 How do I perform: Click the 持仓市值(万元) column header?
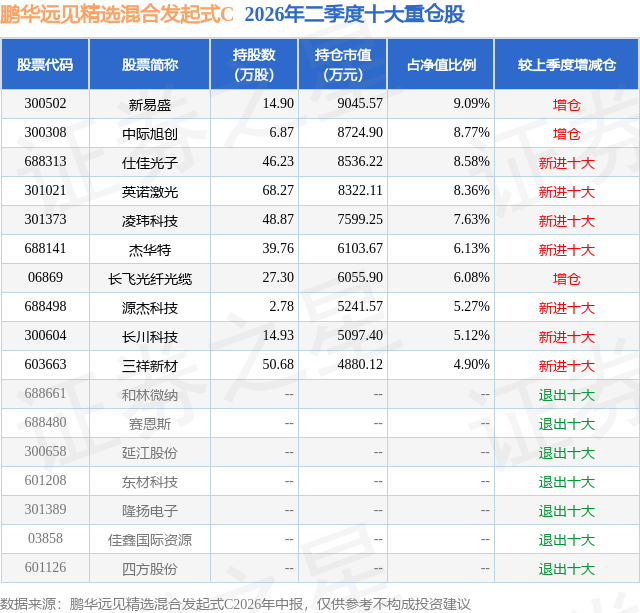(343, 64)
